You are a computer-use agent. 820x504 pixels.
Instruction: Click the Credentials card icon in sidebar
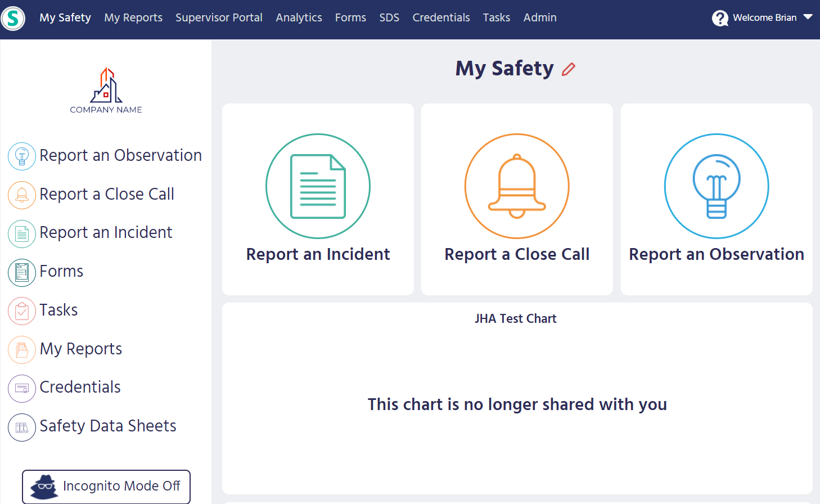tap(22, 388)
